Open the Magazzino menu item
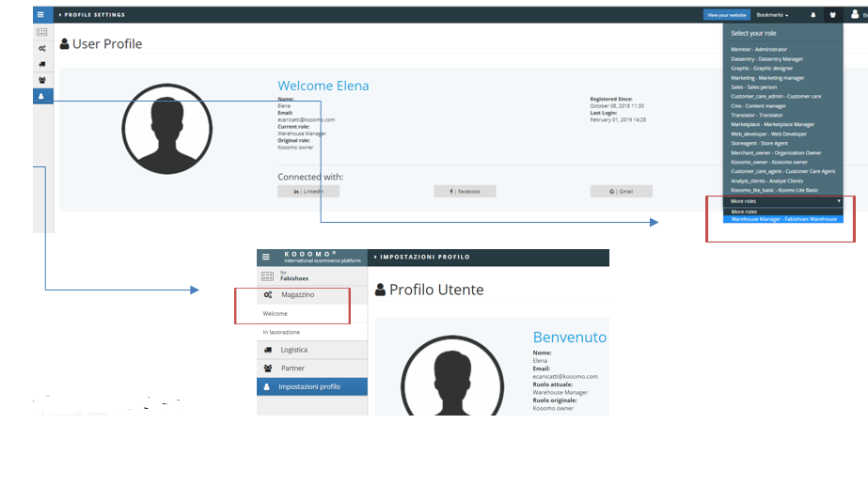The width and height of the screenshot is (868, 487). pyautogui.click(x=312, y=295)
